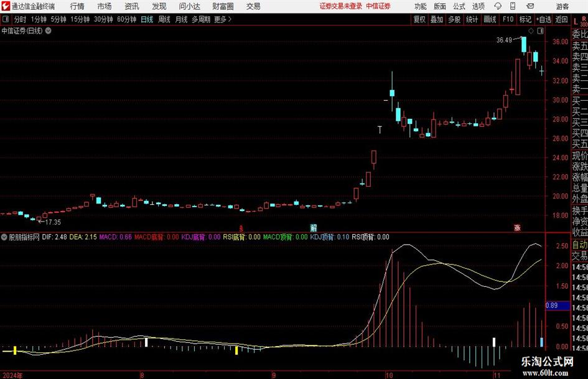
Task: Toggle the panel layout icon near diamond
Action: click(540, 30)
